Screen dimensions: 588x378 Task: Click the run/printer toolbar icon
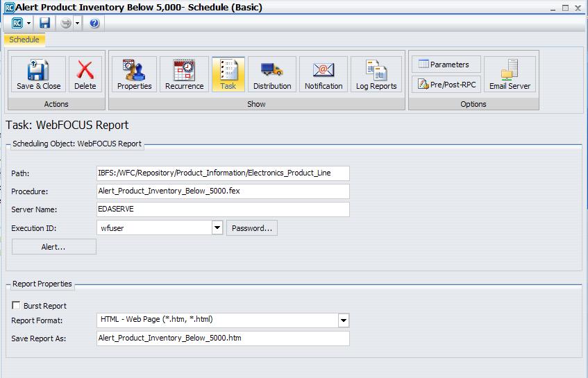pos(66,23)
